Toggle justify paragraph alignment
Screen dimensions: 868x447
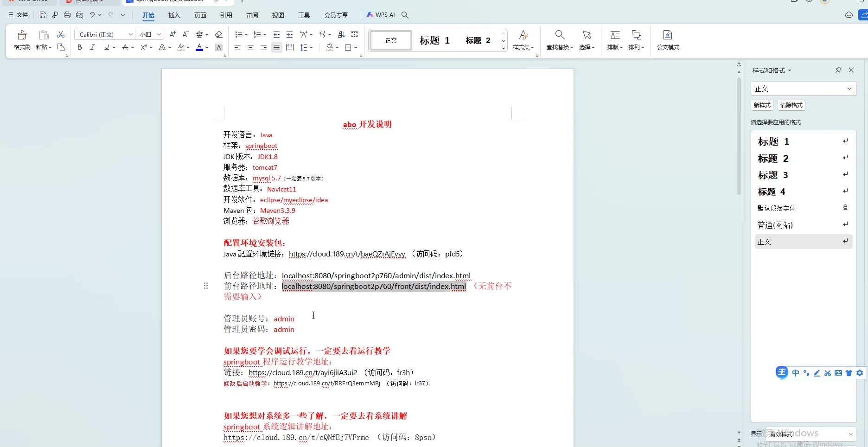(277, 47)
